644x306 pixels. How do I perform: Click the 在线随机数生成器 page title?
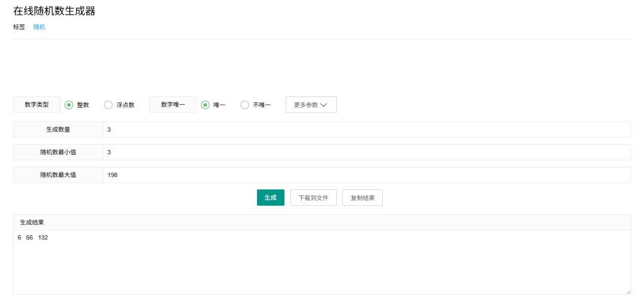54,11
